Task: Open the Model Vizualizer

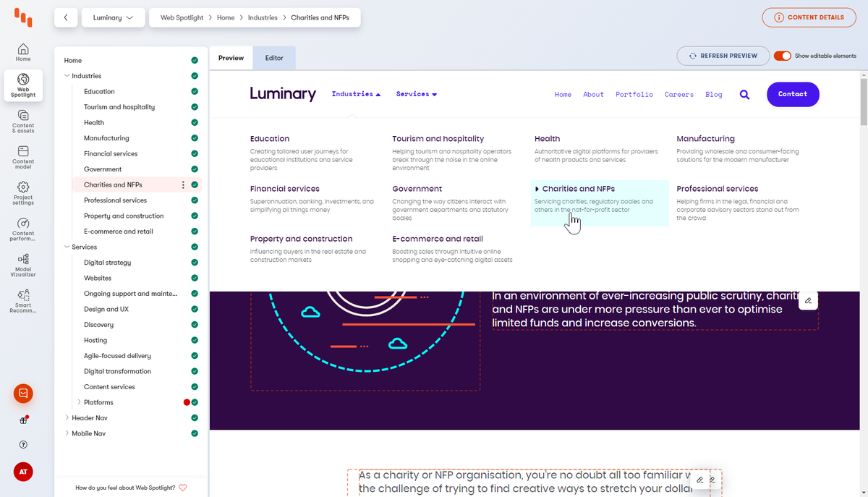Action: click(23, 264)
